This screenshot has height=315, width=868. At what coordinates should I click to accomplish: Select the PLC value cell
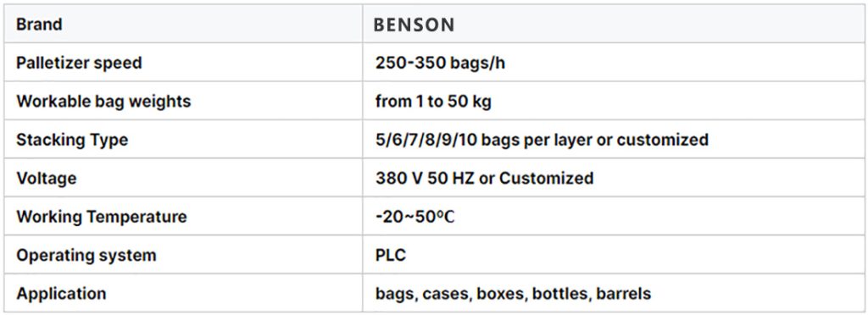pyautogui.click(x=615, y=255)
